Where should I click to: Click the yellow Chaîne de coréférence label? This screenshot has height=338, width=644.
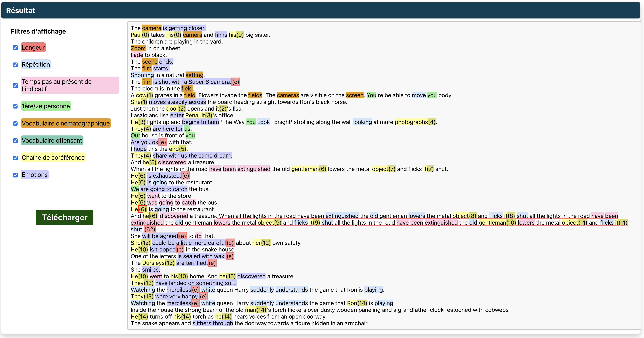53,158
